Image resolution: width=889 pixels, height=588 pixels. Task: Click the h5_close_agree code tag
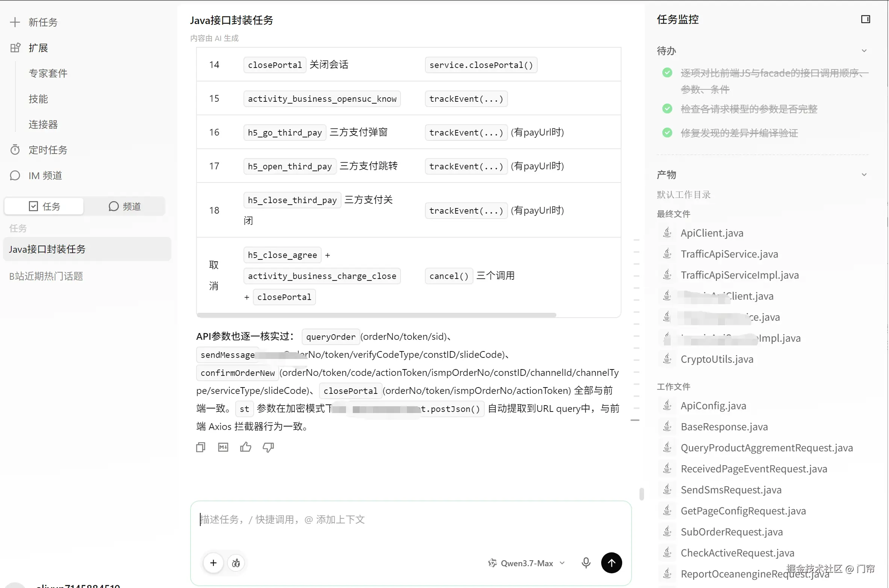(282, 255)
